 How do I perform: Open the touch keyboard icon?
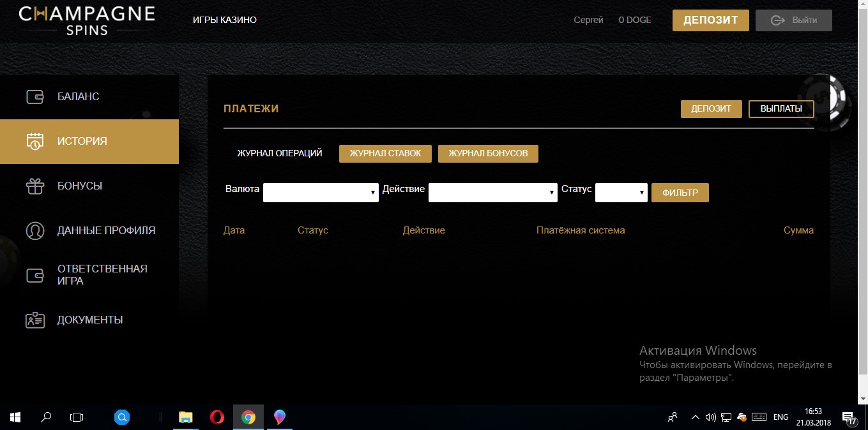click(759, 417)
